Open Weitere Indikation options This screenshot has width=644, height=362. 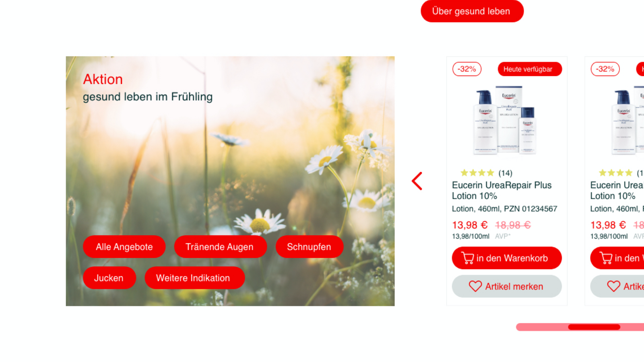pos(194,278)
